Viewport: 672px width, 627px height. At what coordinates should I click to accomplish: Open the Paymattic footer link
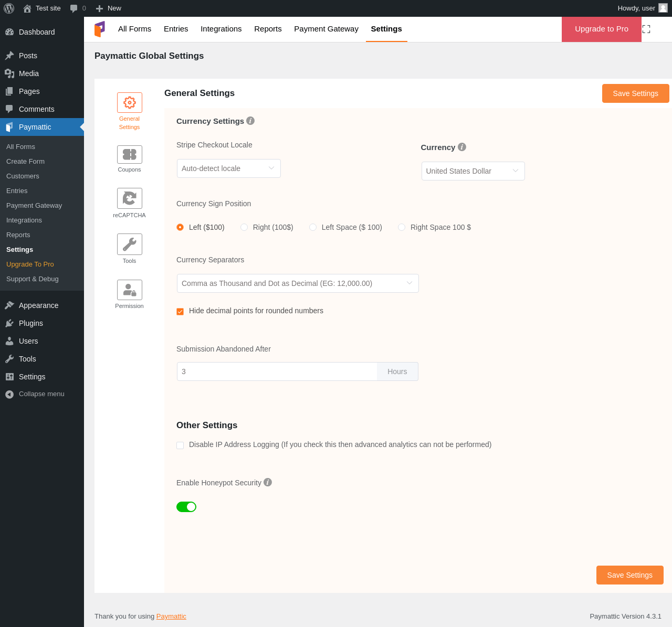click(x=171, y=617)
